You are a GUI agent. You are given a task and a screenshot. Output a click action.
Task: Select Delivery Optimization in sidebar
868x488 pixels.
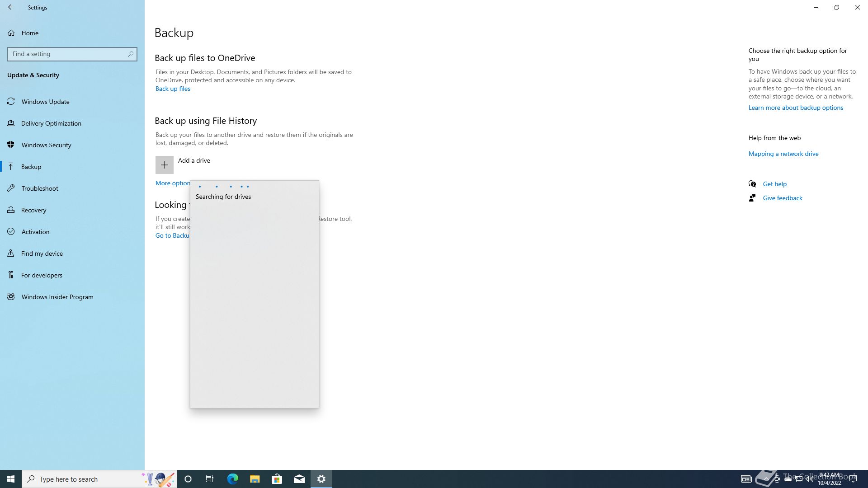point(72,123)
